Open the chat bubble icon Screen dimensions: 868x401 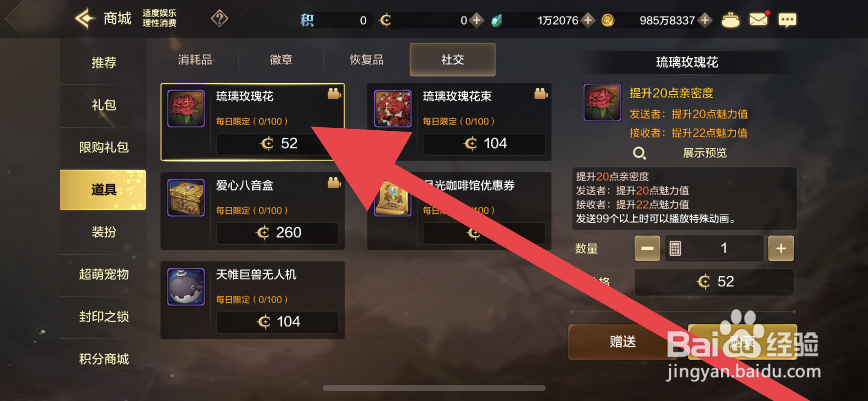point(787,20)
